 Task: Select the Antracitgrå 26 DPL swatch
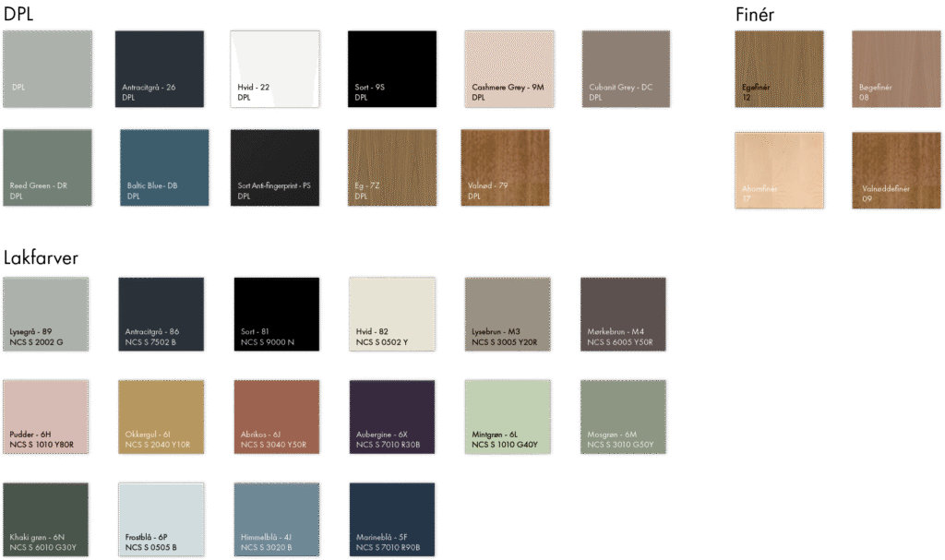[159, 69]
